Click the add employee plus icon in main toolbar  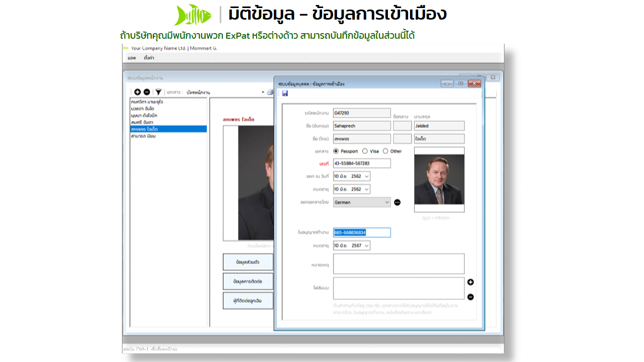138,92
